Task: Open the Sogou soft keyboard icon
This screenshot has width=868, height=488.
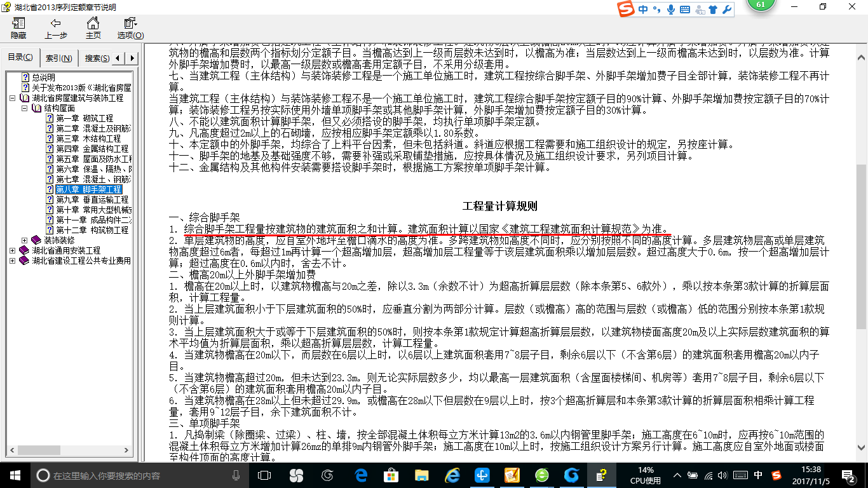Action: [x=685, y=10]
